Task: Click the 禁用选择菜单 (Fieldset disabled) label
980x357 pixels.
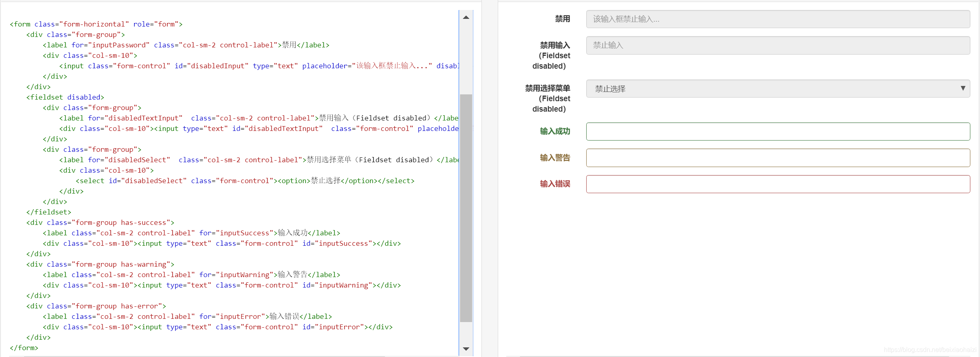Action: tap(548, 98)
